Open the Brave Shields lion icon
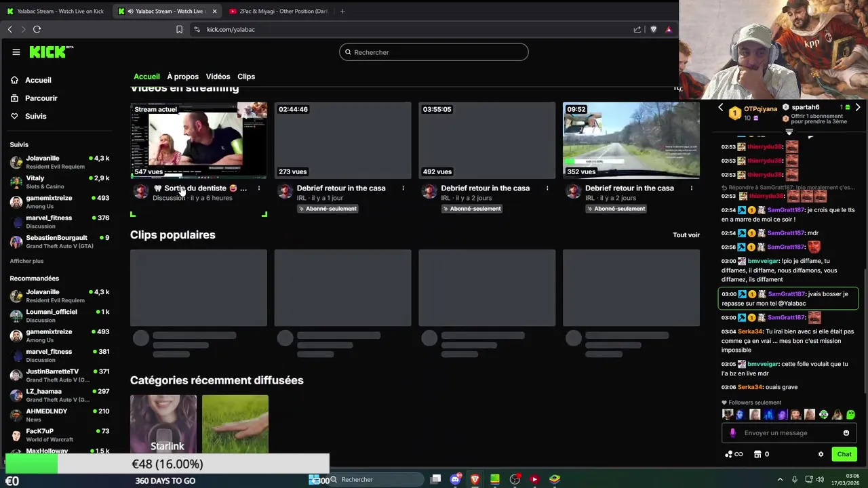The image size is (868, 488). (x=654, y=29)
